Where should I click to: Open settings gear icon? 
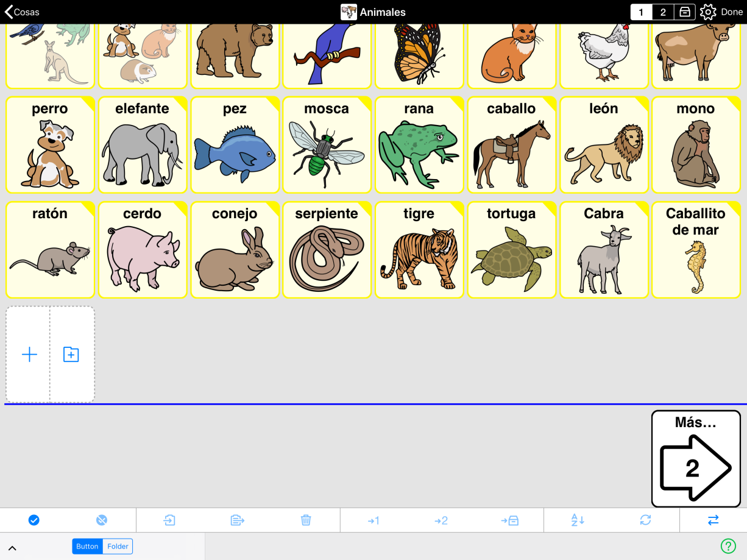[x=707, y=12]
